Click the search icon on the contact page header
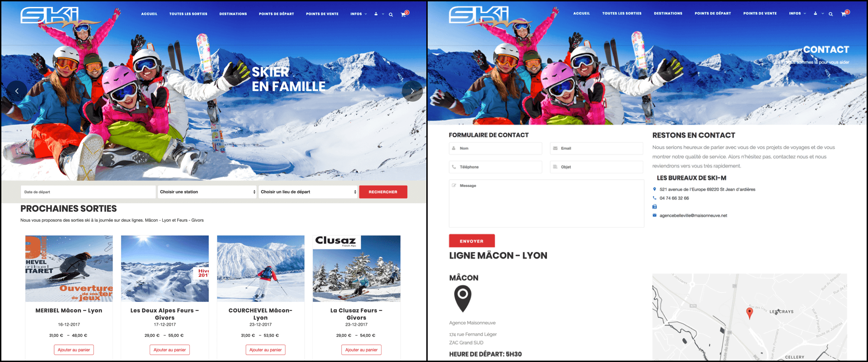This screenshot has width=868, height=362. coord(830,14)
